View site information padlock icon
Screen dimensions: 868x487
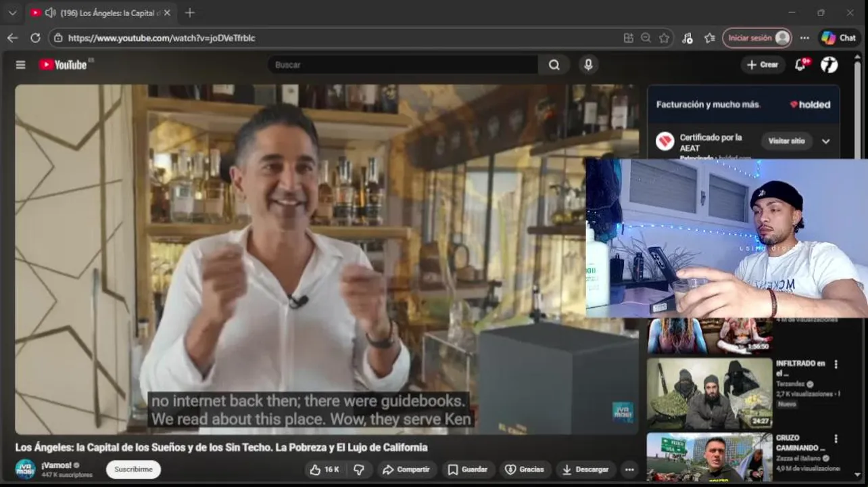tap(58, 38)
